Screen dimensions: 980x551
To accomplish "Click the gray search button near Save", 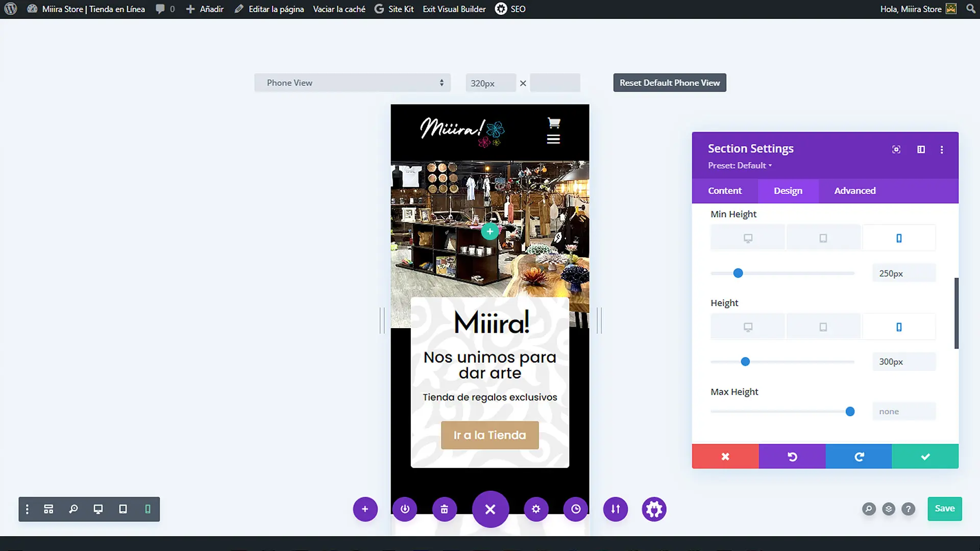I will point(869,509).
